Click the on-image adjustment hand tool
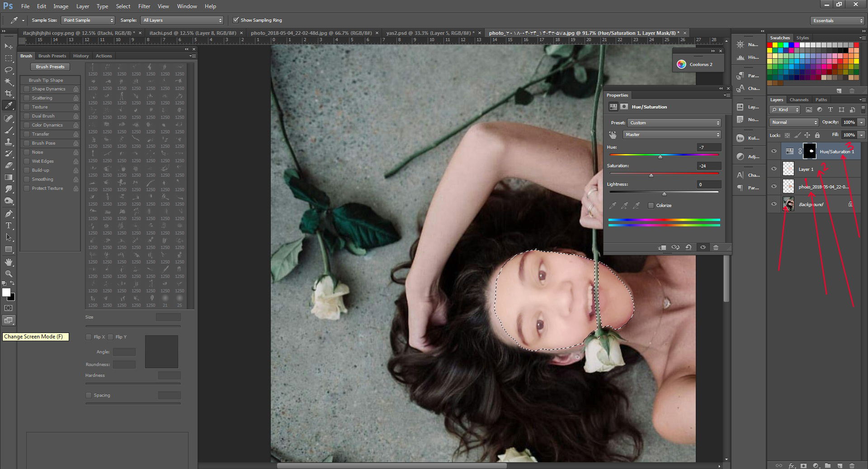Screen dimensions: 868x469 613,135
